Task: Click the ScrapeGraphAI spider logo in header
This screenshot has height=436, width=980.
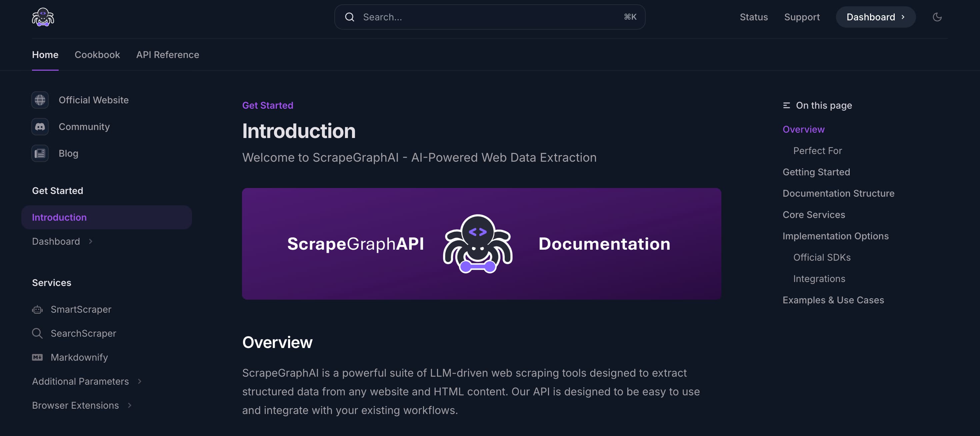Action: pos(43,17)
